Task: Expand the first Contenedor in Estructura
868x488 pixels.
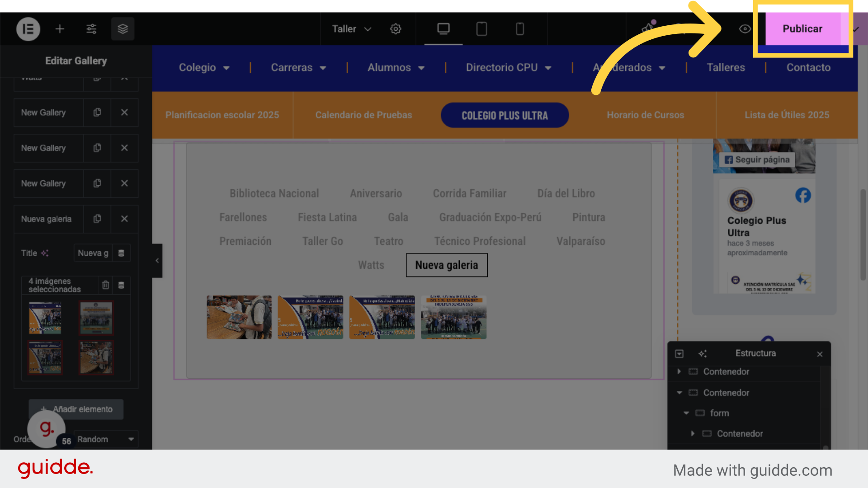Action: click(679, 371)
